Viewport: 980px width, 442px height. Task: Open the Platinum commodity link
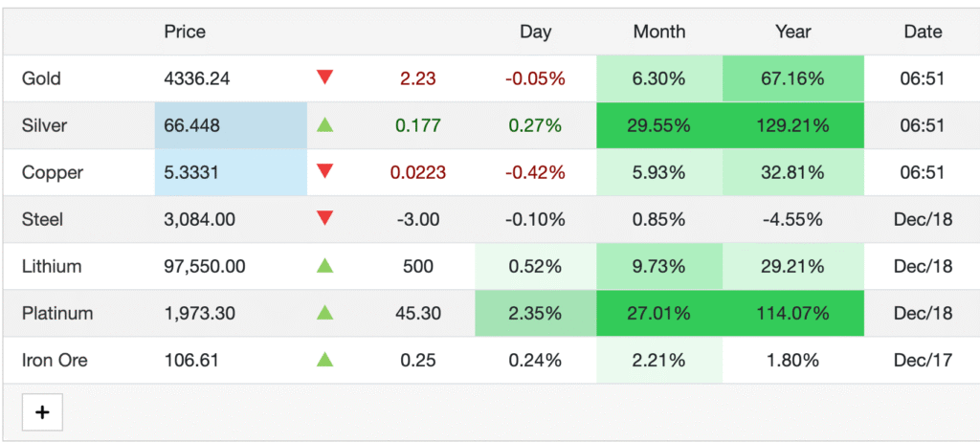click(x=56, y=313)
